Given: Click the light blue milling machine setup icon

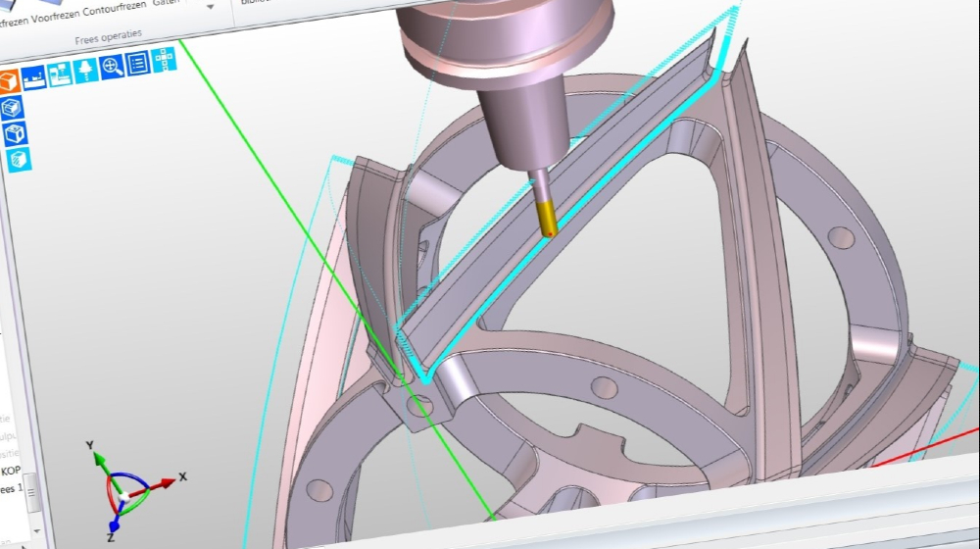Looking at the screenshot, I should click(60, 74).
